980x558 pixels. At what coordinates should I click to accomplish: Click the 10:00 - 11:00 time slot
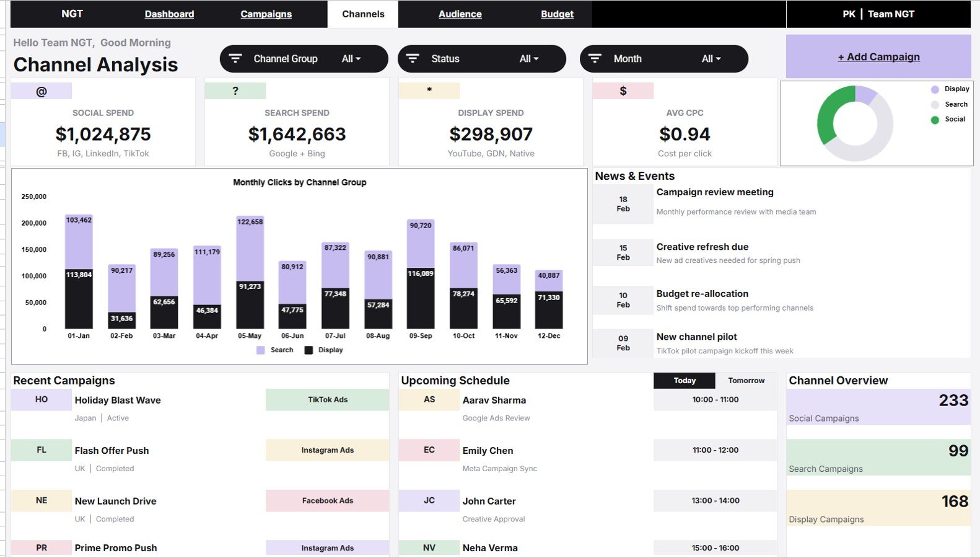[715, 400]
